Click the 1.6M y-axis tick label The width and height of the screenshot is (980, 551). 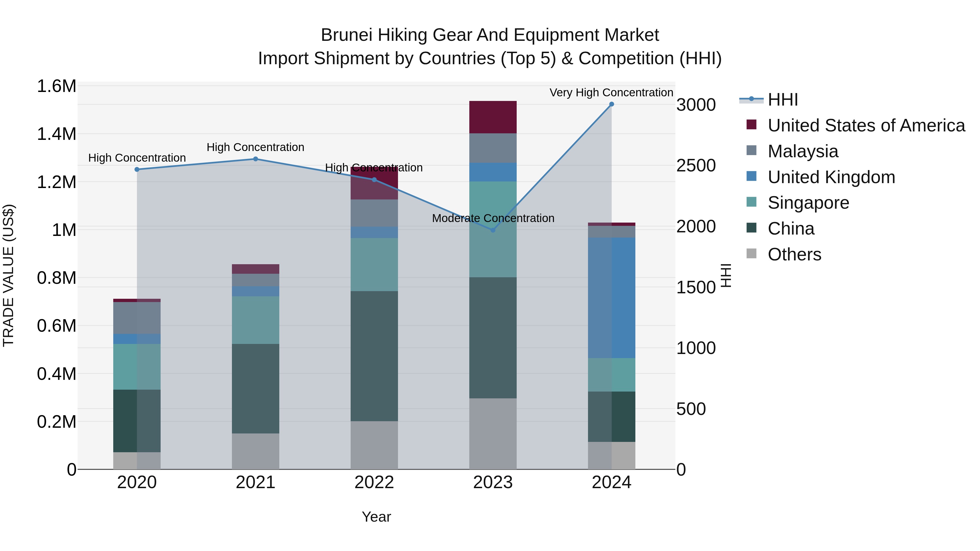tap(57, 86)
